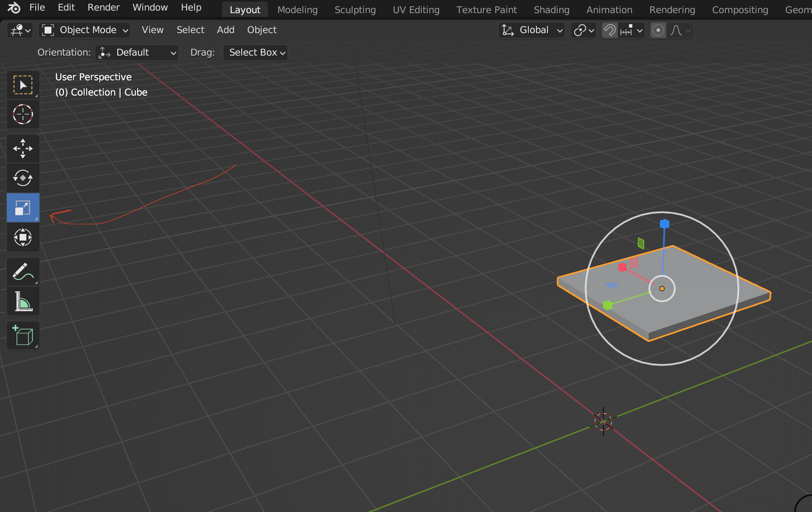Activate the 3D Cursor tool

point(23,114)
